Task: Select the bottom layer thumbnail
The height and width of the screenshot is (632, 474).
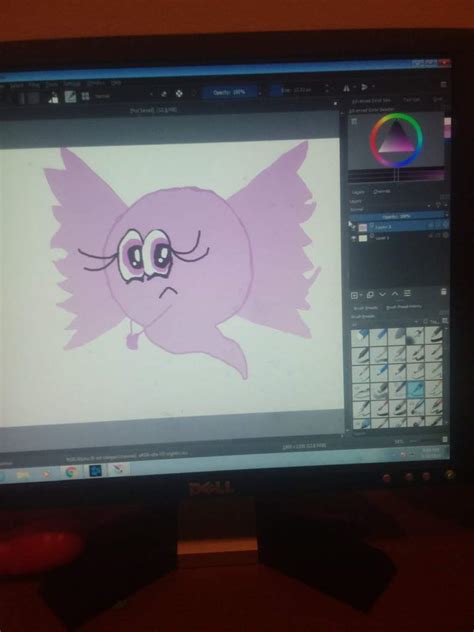Action: click(363, 238)
